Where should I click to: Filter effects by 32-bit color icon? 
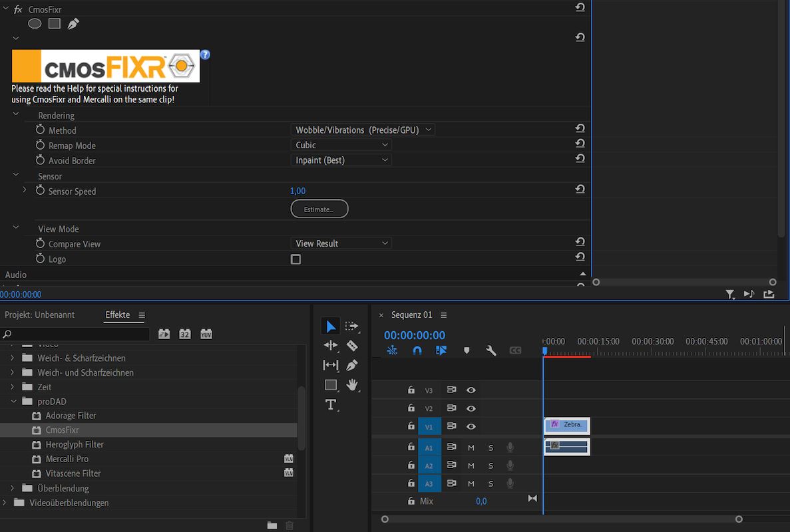click(x=185, y=334)
